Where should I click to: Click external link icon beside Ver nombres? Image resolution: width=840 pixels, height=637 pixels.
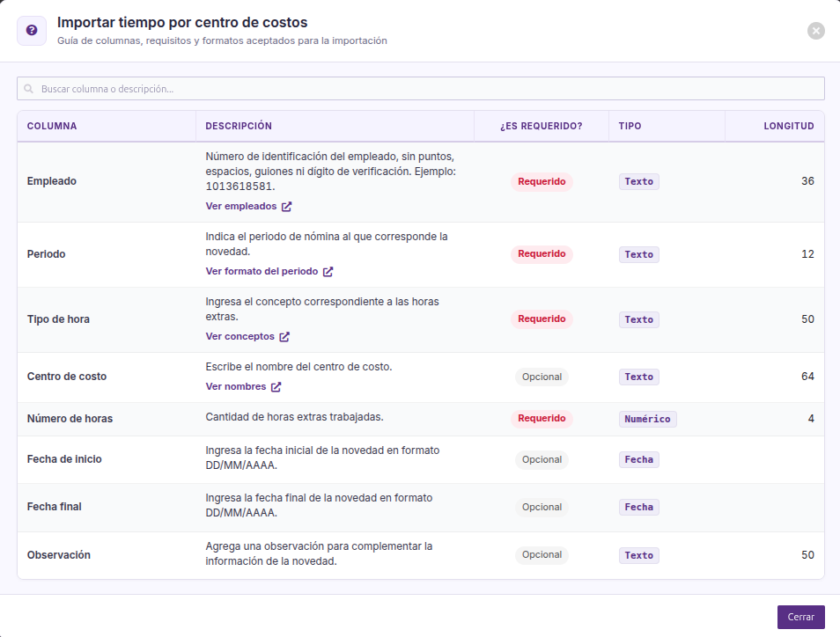276,387
